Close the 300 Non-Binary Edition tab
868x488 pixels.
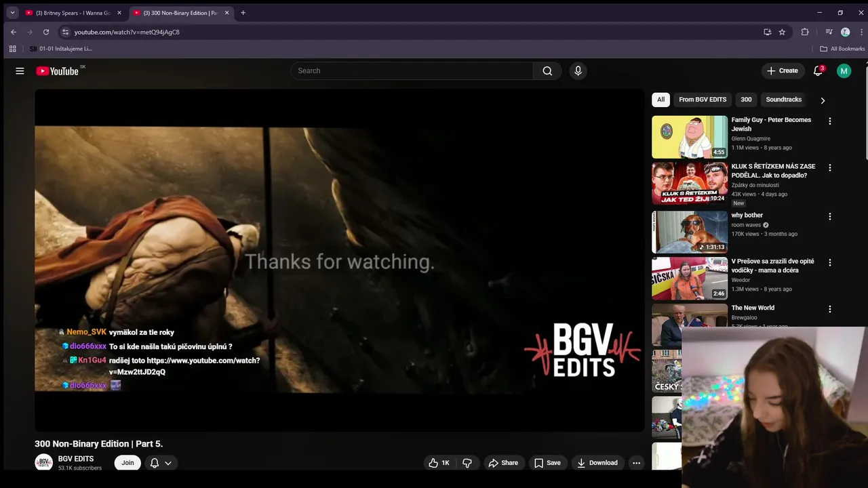point(226,13)
